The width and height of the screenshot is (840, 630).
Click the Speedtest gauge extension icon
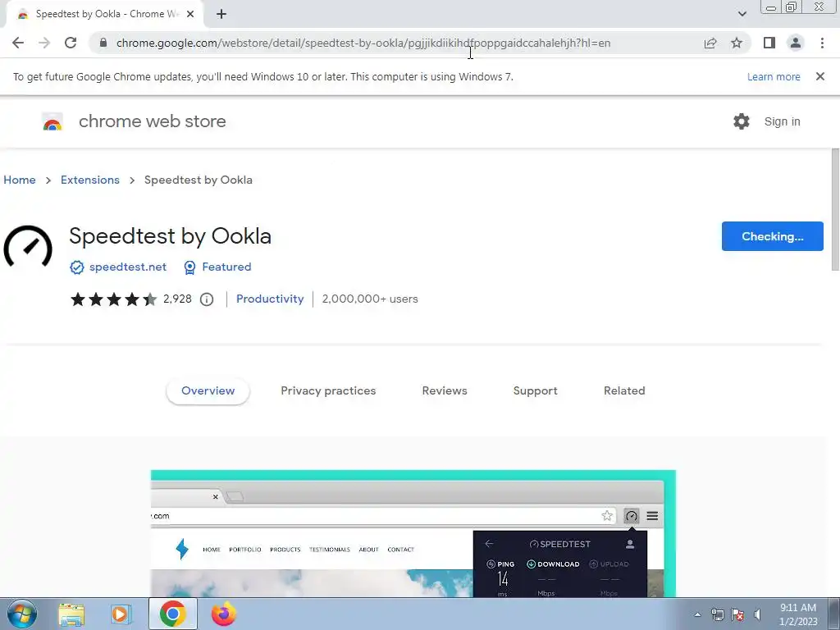28,247
